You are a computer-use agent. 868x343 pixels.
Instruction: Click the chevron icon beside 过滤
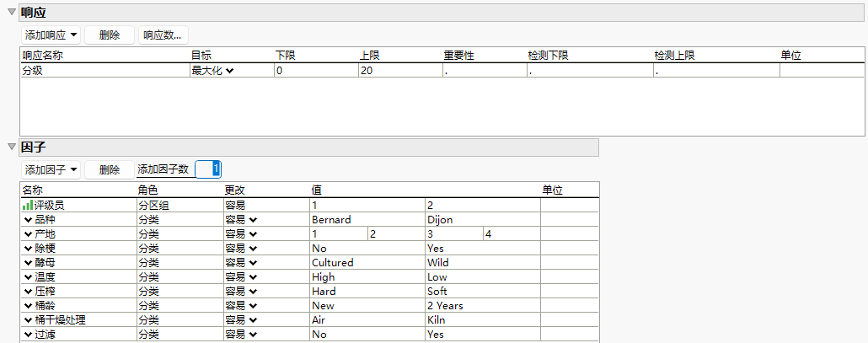pyautogui.click(x=28, y=335)
